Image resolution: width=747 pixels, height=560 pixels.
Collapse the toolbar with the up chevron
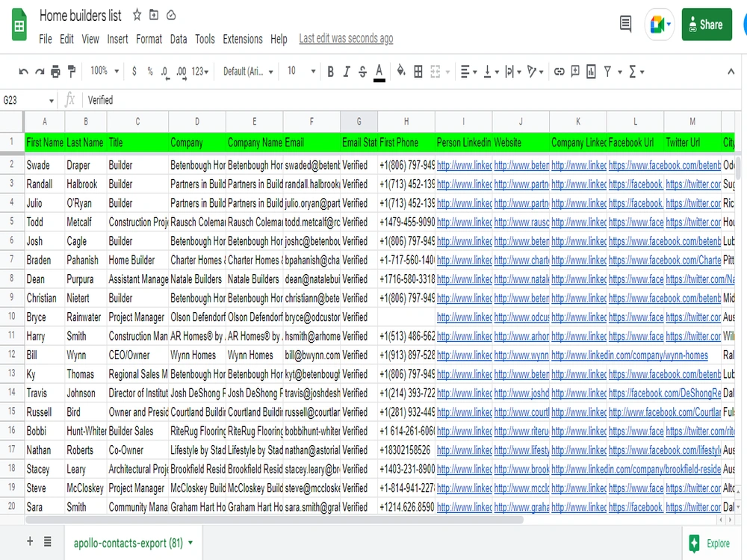click(731, 72)
